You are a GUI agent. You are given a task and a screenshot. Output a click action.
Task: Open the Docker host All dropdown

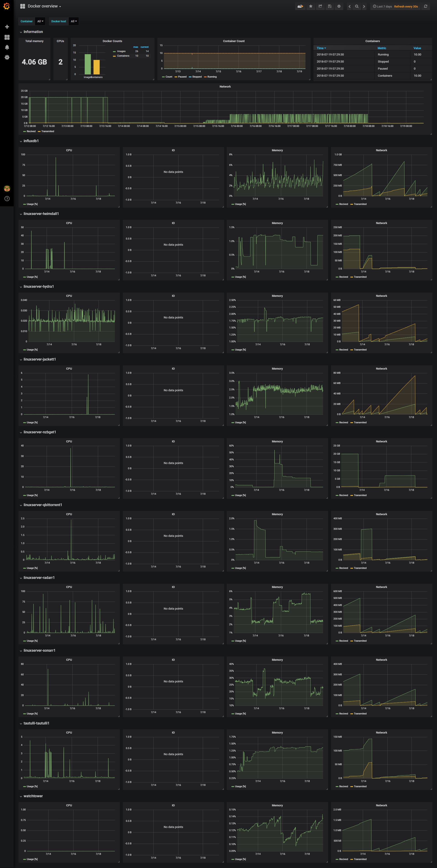click(x=74, y=21)
